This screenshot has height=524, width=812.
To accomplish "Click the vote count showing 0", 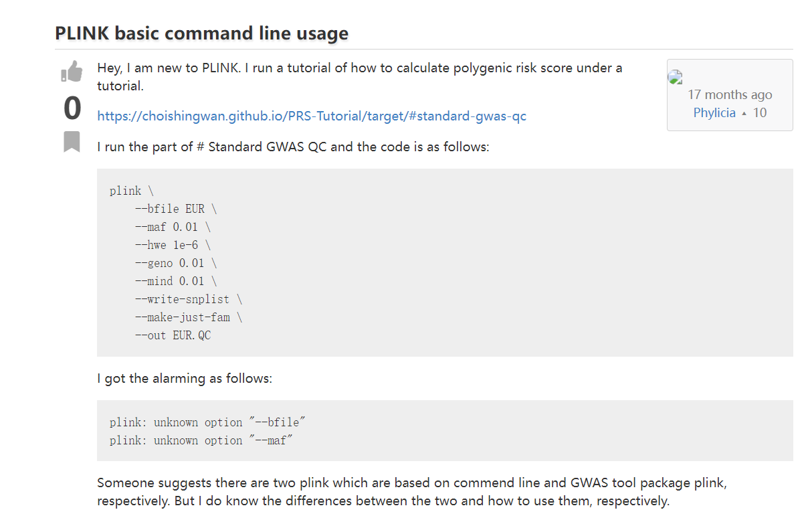I will coord(72,108).
